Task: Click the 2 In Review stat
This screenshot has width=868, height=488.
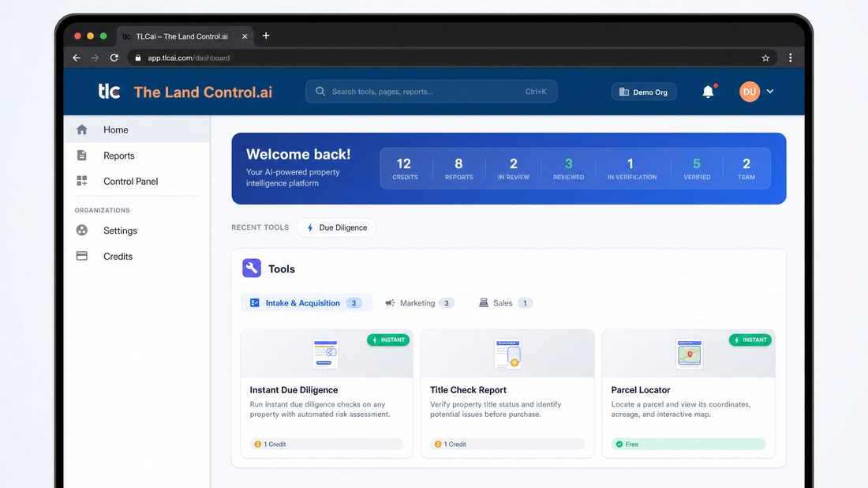Action: [x=514, y=169]
